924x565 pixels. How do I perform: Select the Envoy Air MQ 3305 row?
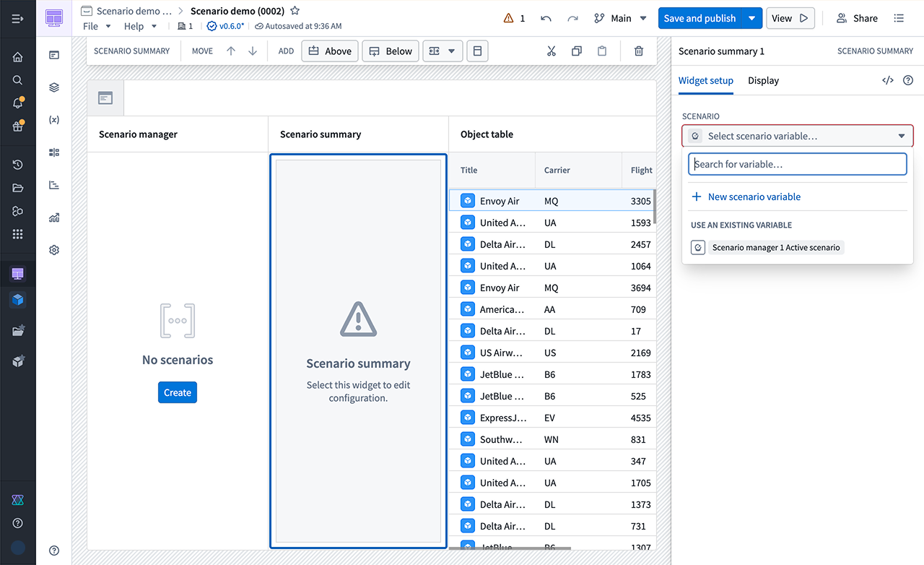click(552, 201)
